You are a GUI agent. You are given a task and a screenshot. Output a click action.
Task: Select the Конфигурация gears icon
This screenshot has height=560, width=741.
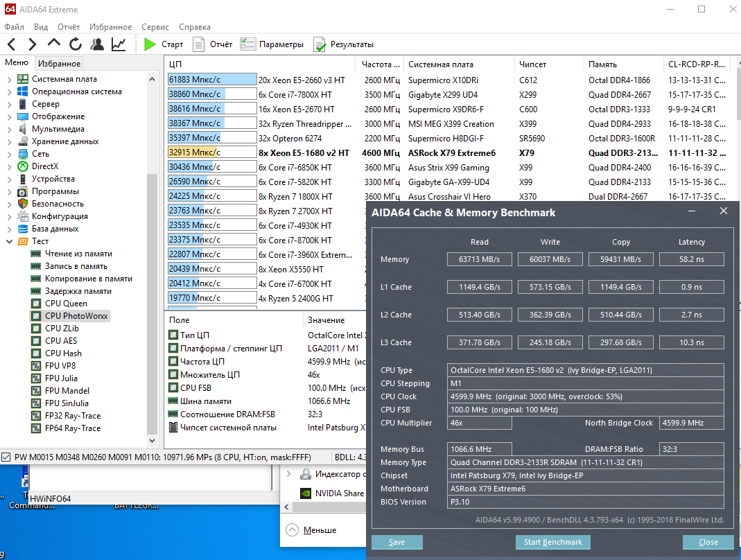tap(23, 216)
